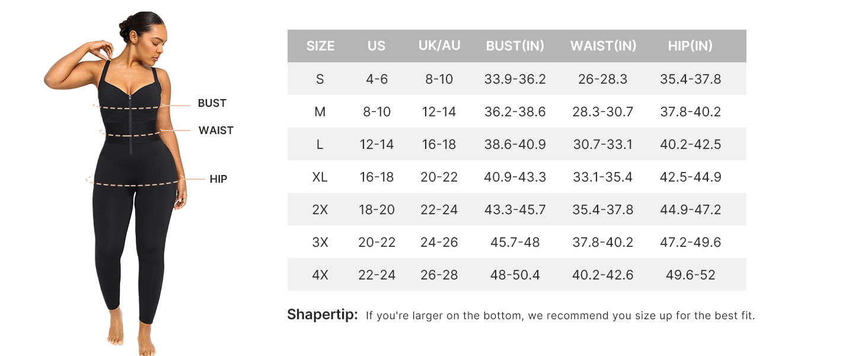Screen dimensions: 868x356
Task: Click the SIZE column header
Action: point(320,46)
